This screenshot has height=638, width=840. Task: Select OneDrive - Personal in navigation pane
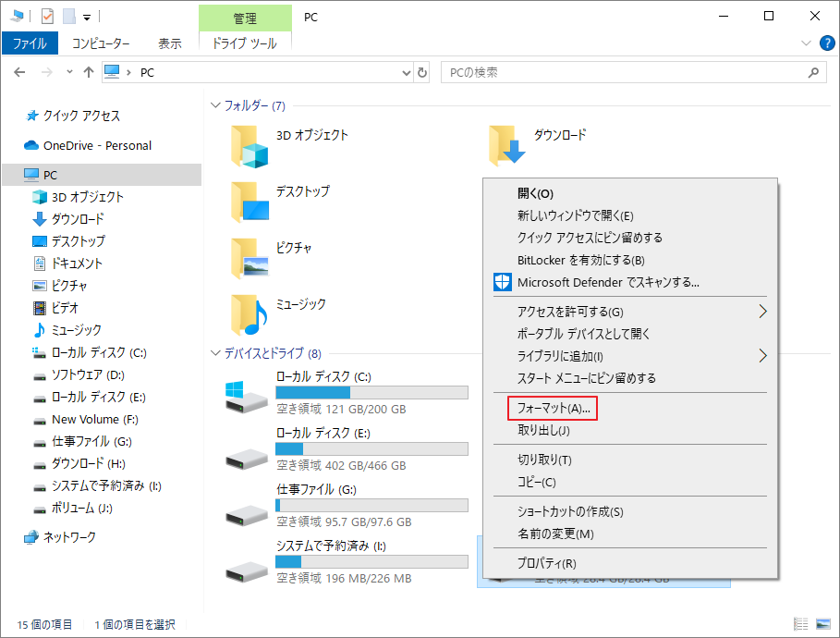(97, 145)
